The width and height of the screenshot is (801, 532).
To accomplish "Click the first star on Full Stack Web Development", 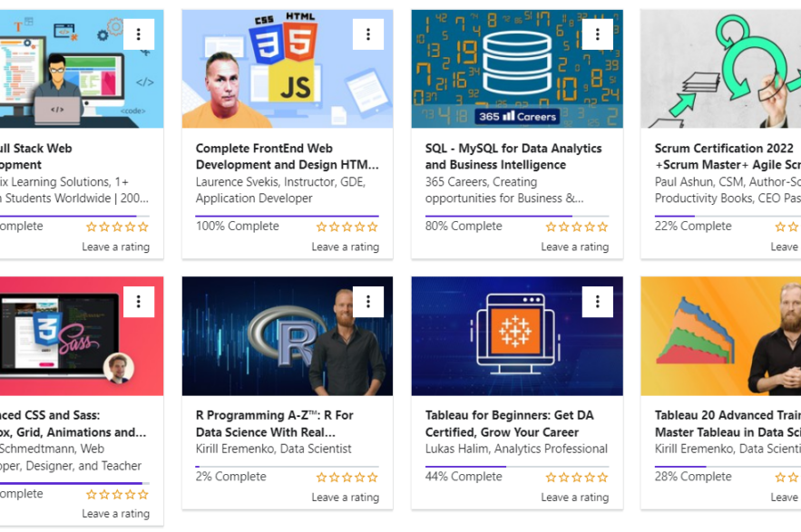I will [x=92, y=227].
